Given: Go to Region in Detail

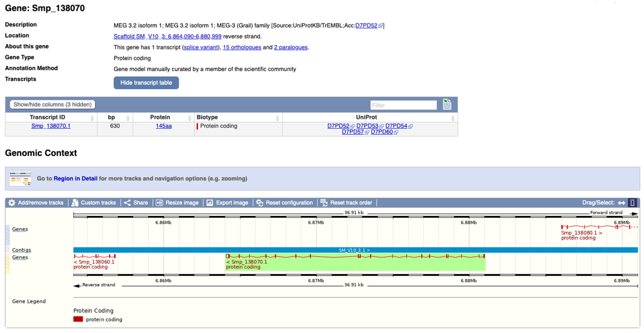Looking at the screenshot, I should (x=75, y=178).
